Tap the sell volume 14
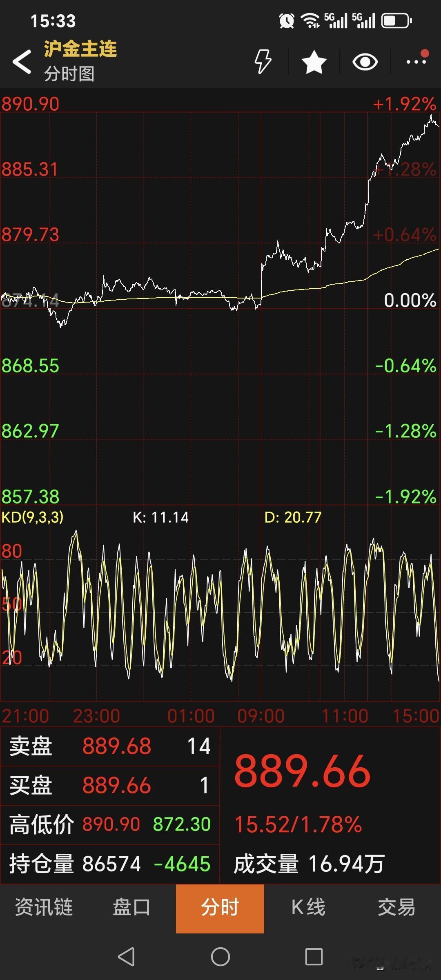 tap(199, 746)
